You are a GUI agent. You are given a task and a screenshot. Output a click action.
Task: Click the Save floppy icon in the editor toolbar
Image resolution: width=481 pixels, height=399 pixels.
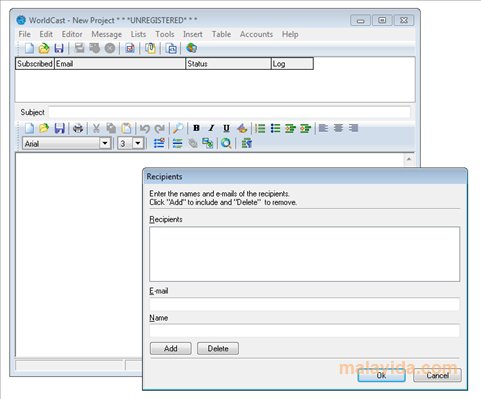pyautogui.click(x=59, y=128)
